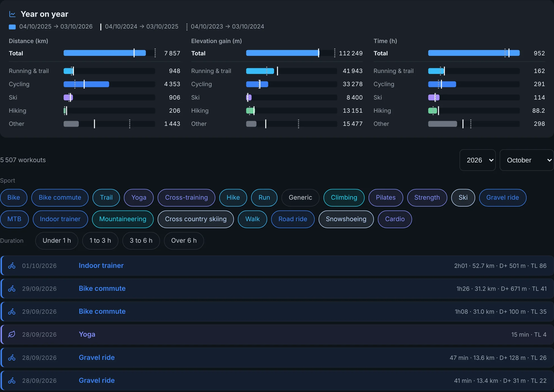
Task: Click bike icon on 47 min Gravel ride
Action: point(12,358)
